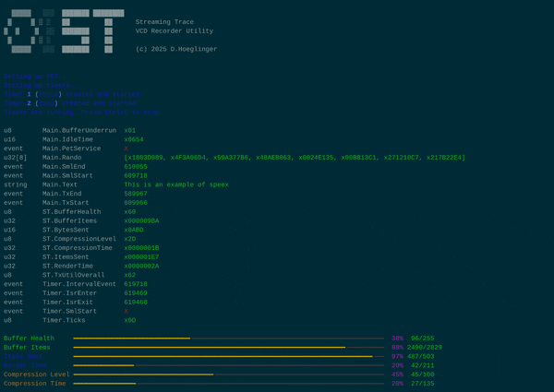Click the ST.BufferHealth value x60
This screenshot has height=392, width=554.
[129, 212]
